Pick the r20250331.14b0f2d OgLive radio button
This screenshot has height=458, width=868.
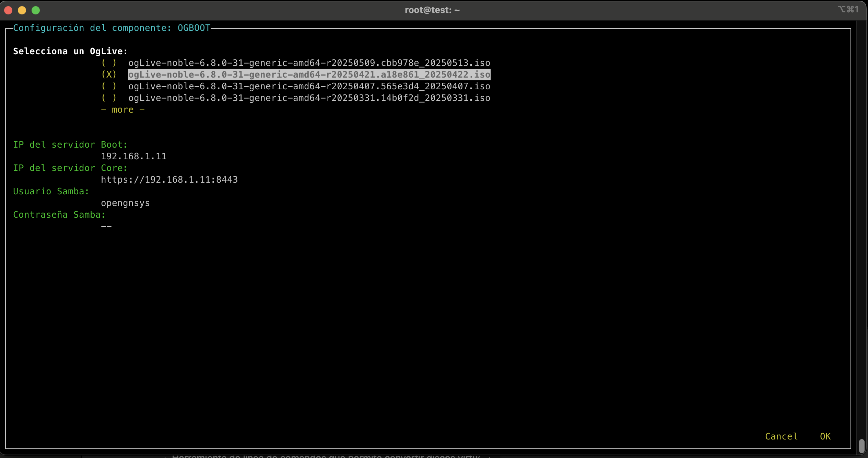(109, 98)
